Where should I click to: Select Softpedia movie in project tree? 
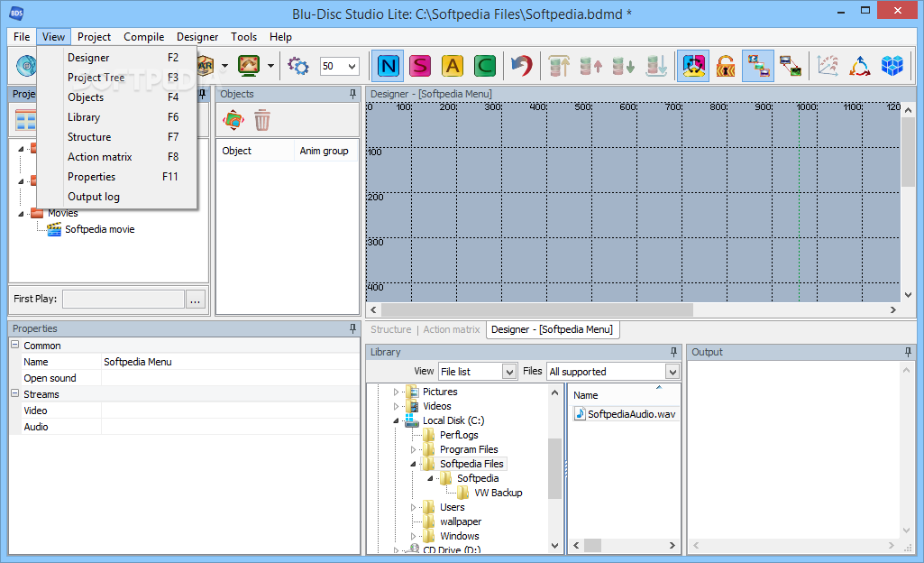[x=99, y=229]
